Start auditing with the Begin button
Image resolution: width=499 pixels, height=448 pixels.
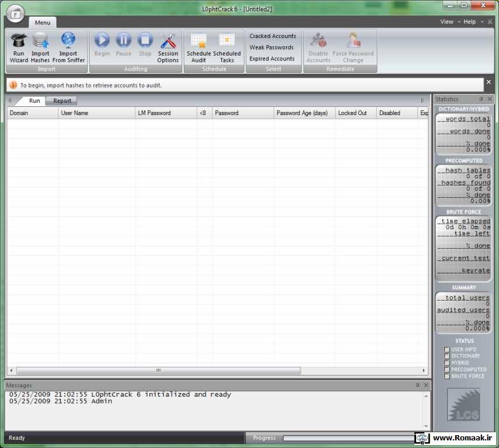tap(102, 44)
